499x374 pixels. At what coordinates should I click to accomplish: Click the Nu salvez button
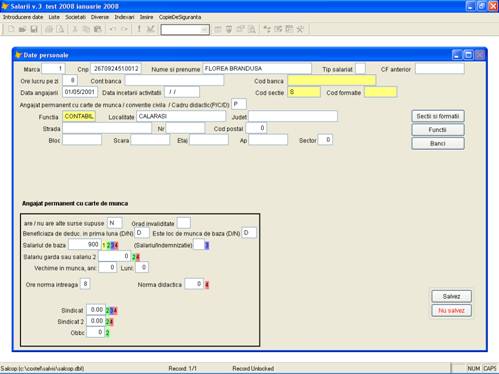451,311
